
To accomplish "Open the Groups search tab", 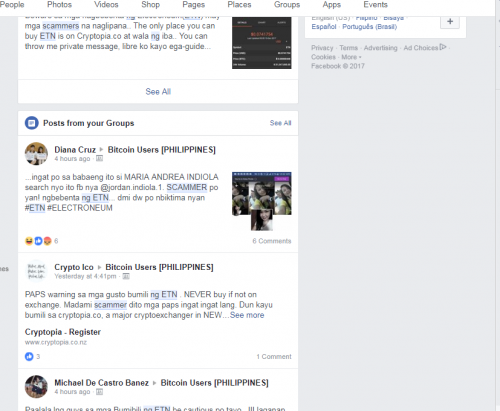I will point(287,5).
